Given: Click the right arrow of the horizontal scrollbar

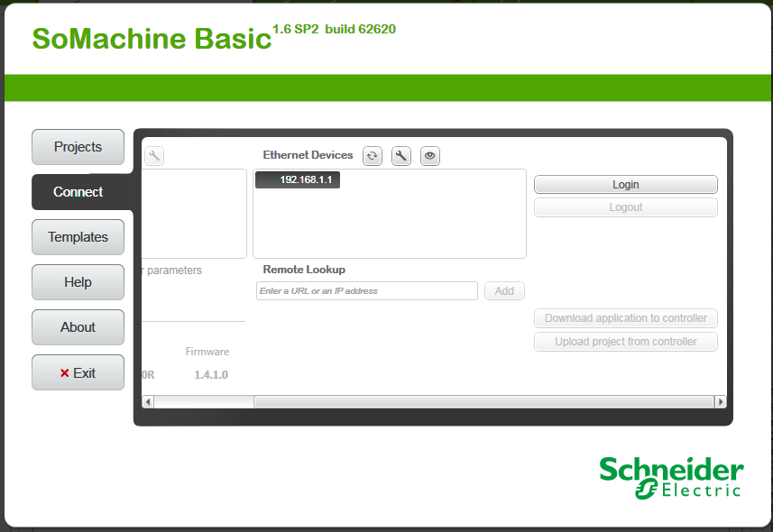Looking at the screenshot, I should point(721,400).
